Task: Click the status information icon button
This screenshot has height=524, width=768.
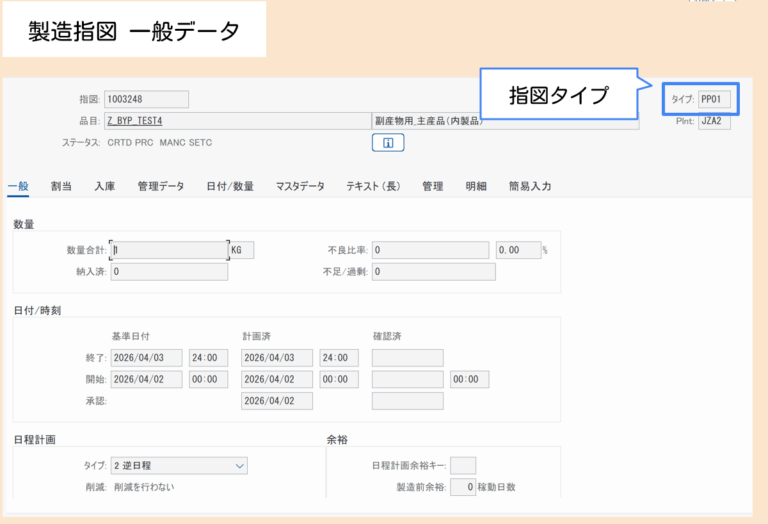Action: [x=388, y=143]
